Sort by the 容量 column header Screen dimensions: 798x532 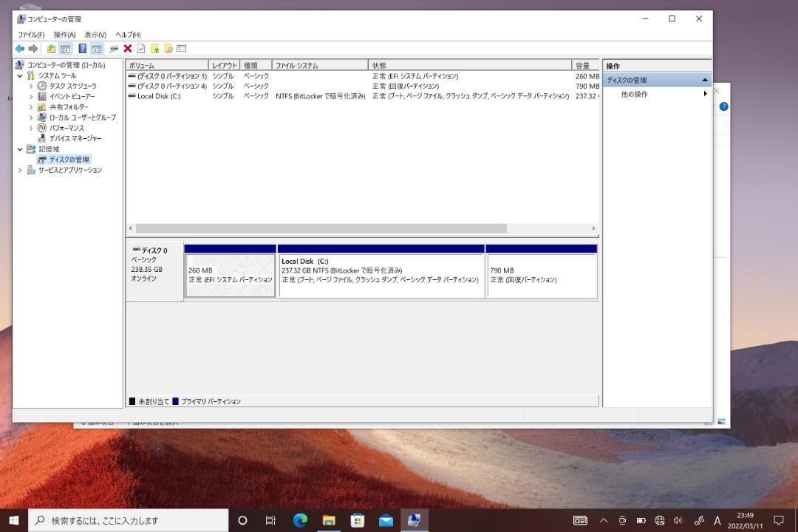[586, 65]
